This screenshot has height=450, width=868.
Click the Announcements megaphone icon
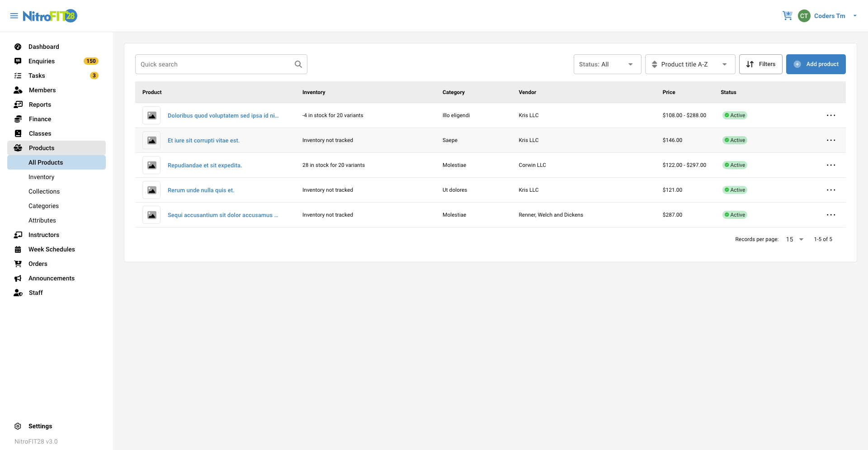point(18,278)
